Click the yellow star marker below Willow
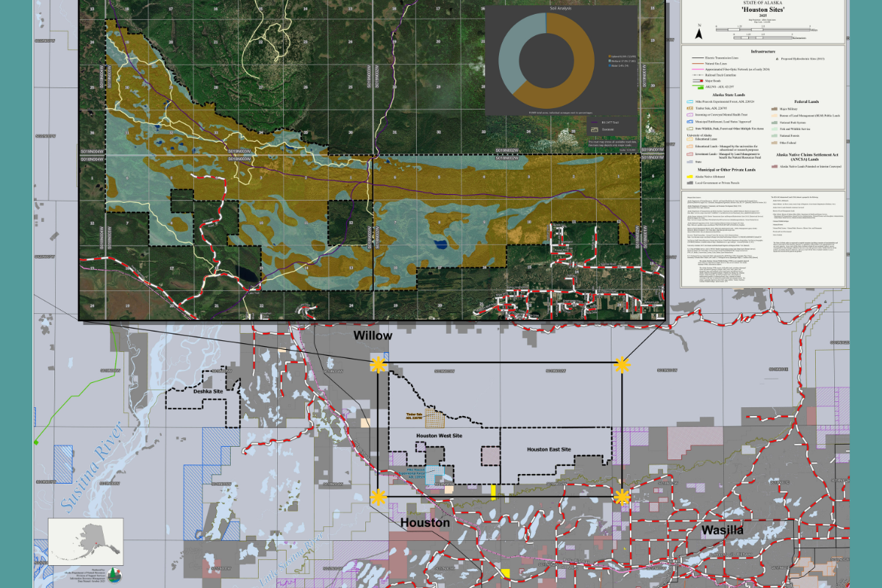The width and height of the screenshot is (882, 588). click(x=378, y=364)
